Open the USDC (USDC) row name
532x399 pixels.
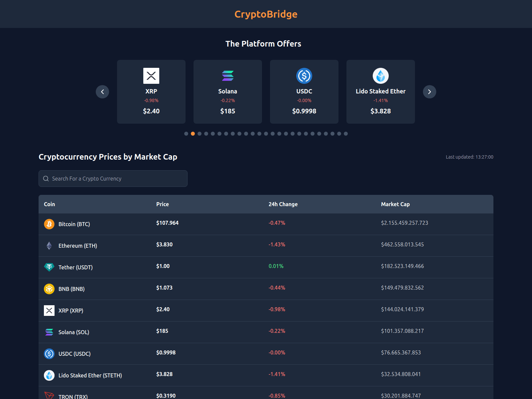coord(74,354)
